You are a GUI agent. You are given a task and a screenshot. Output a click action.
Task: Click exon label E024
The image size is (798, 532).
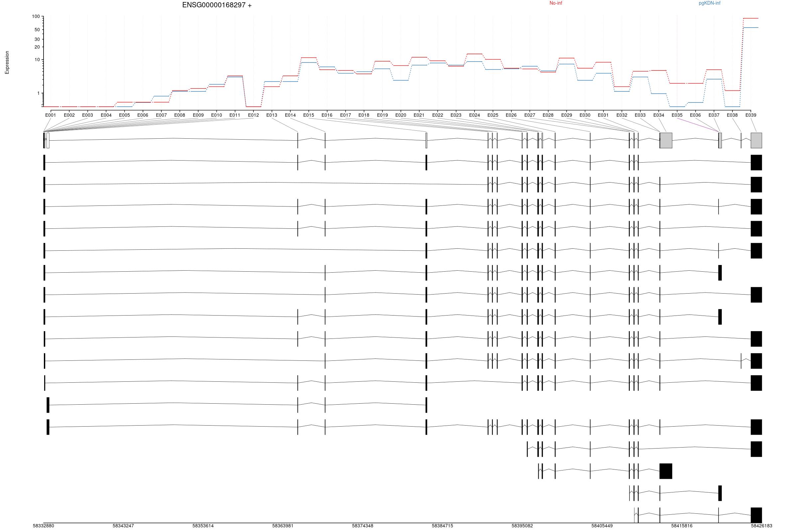475,115
